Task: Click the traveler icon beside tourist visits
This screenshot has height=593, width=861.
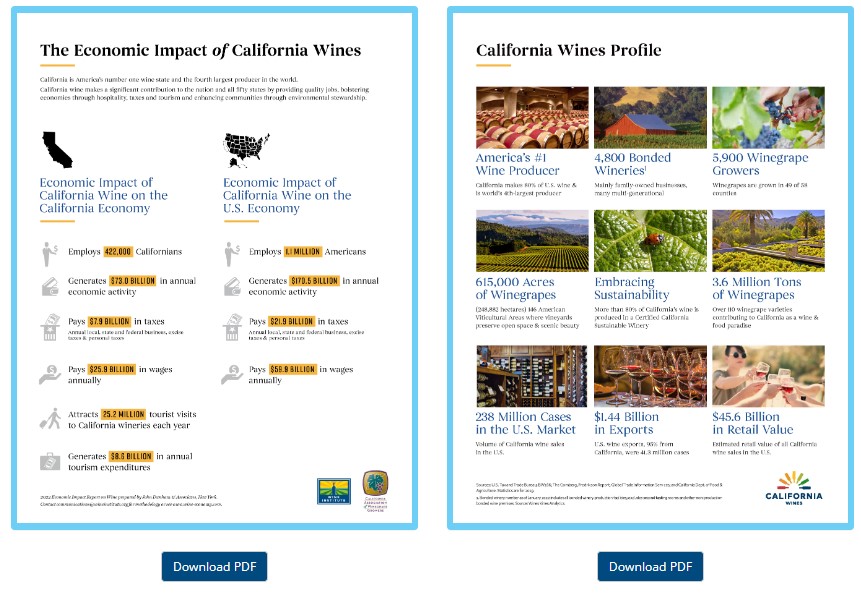Action: (x=50, y=418)
